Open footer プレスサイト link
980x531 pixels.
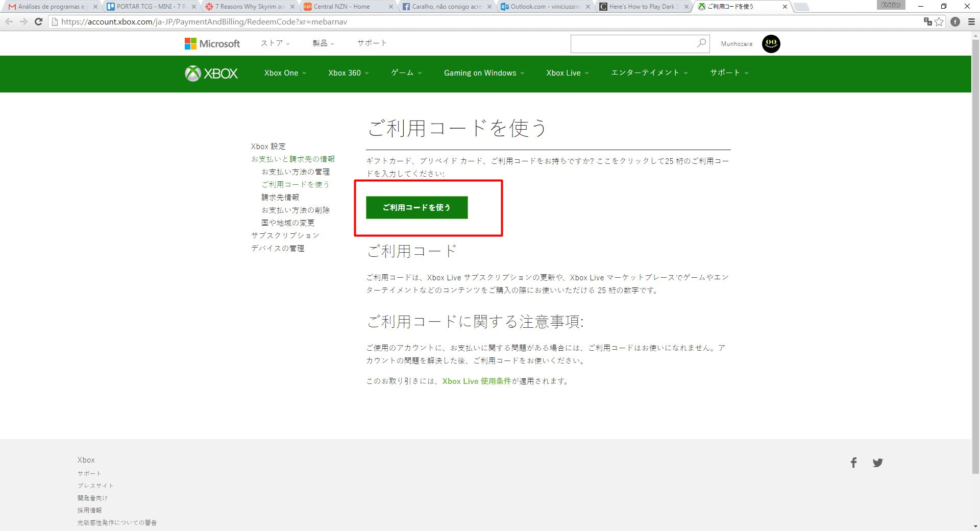coord(95,486)
